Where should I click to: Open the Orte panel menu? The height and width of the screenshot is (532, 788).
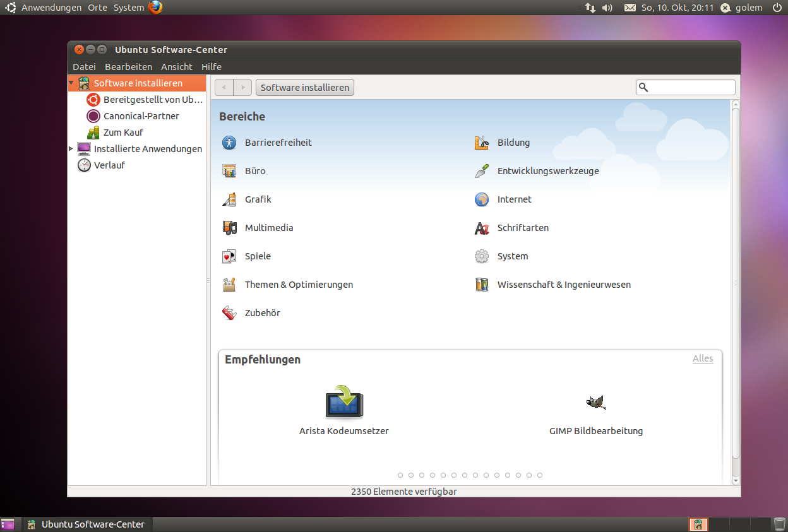98,8
